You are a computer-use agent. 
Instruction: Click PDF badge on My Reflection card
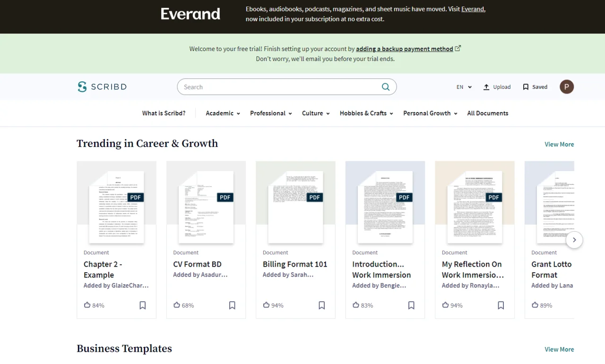tap(494, 197)
